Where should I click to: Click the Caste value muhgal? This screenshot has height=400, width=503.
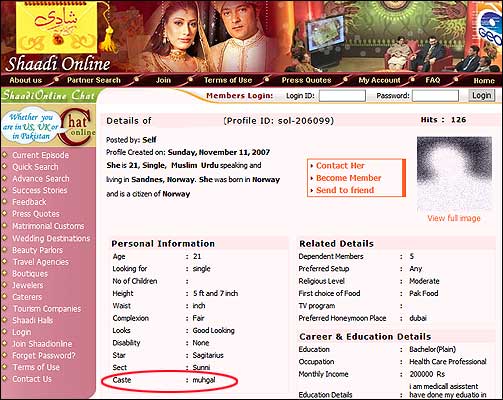point(204,380)
